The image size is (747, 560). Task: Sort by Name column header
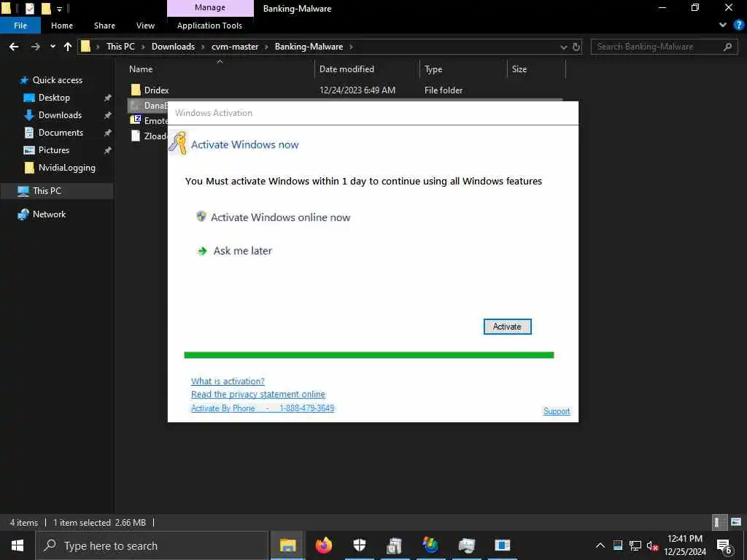click(x=141, y=69)
